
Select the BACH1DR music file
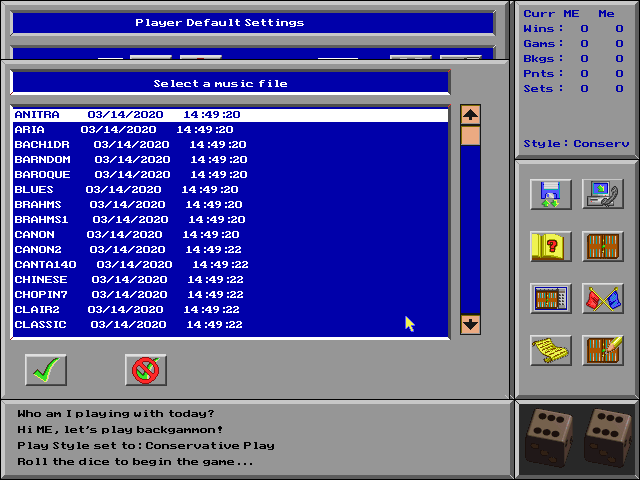pyautogui.click(x=231, y=144)
